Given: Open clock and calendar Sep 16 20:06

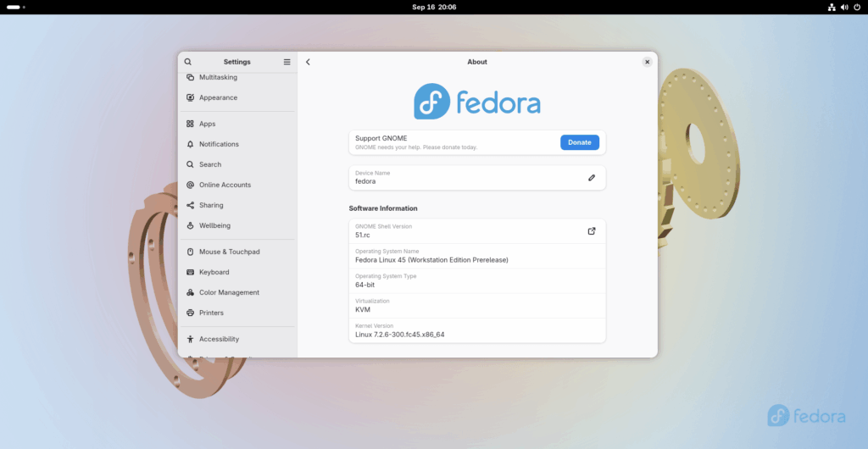Looking at the screenshot, I should coord(434,7).
